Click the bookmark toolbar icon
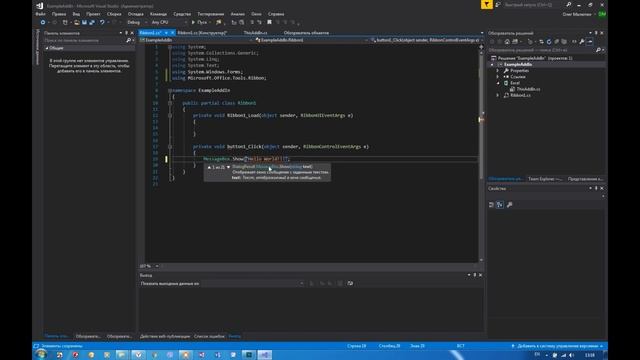 pyautogui.click(x=269, y=22)
